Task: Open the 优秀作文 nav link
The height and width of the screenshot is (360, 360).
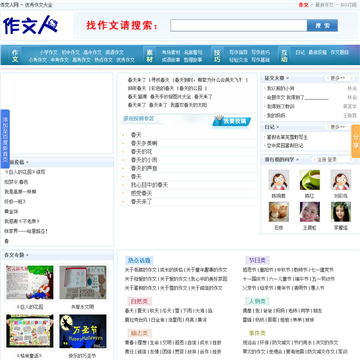Action: pyautogui.click(x=125, y=60)
